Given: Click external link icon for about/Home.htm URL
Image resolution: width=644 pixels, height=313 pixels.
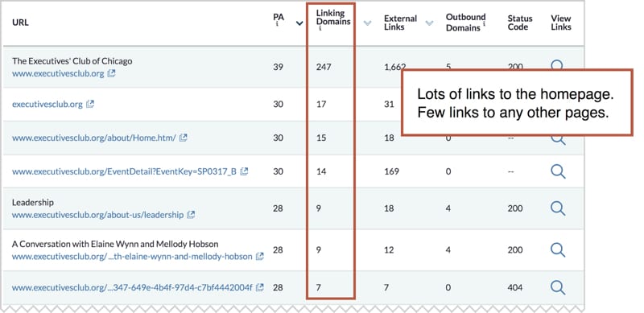Looking at the screenshot, I should pyautogui.click(x=184, y=138).
